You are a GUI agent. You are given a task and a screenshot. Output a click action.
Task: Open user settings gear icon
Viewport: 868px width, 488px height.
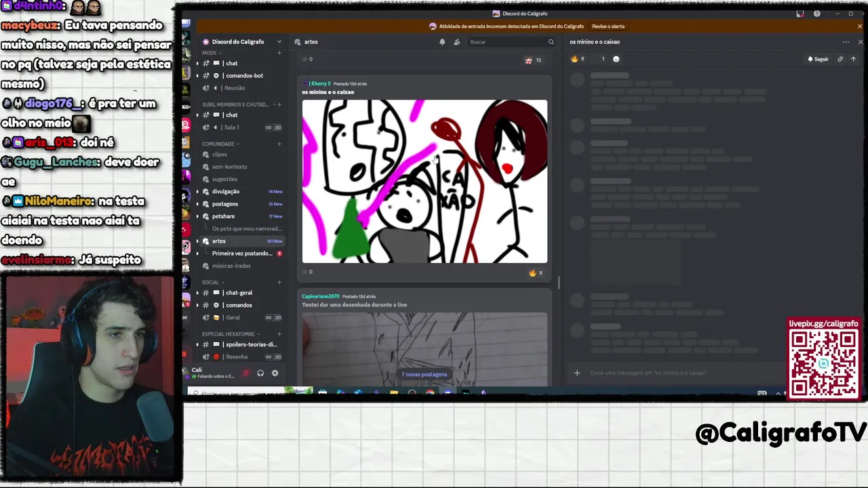[x=275, y=373]
